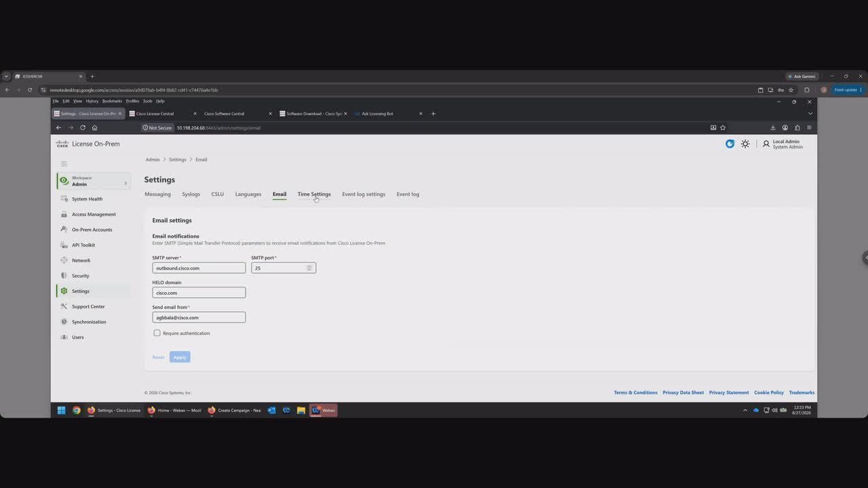Open the Local Admin user menu
Viewport: 868px width, 488px height.
point(783,144)
